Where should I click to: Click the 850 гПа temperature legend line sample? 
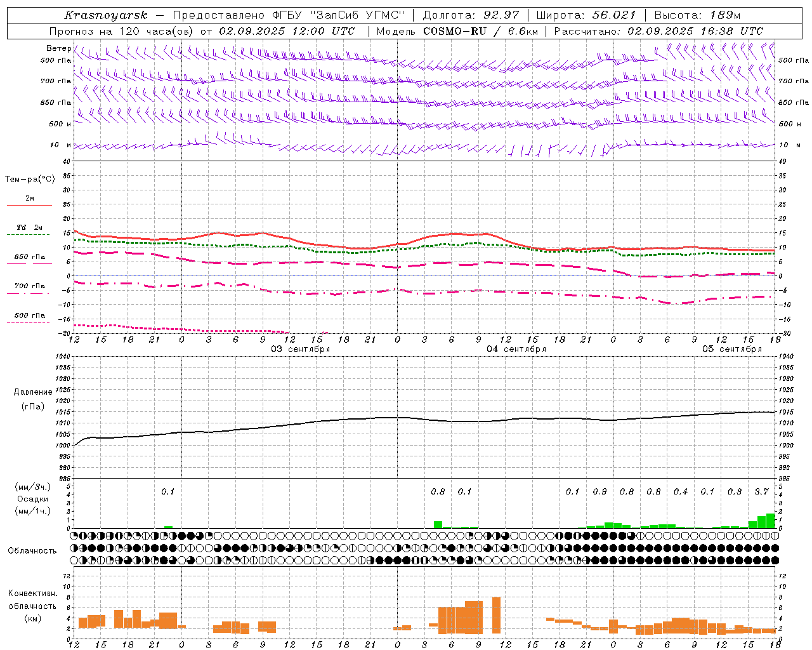[29, 263]
